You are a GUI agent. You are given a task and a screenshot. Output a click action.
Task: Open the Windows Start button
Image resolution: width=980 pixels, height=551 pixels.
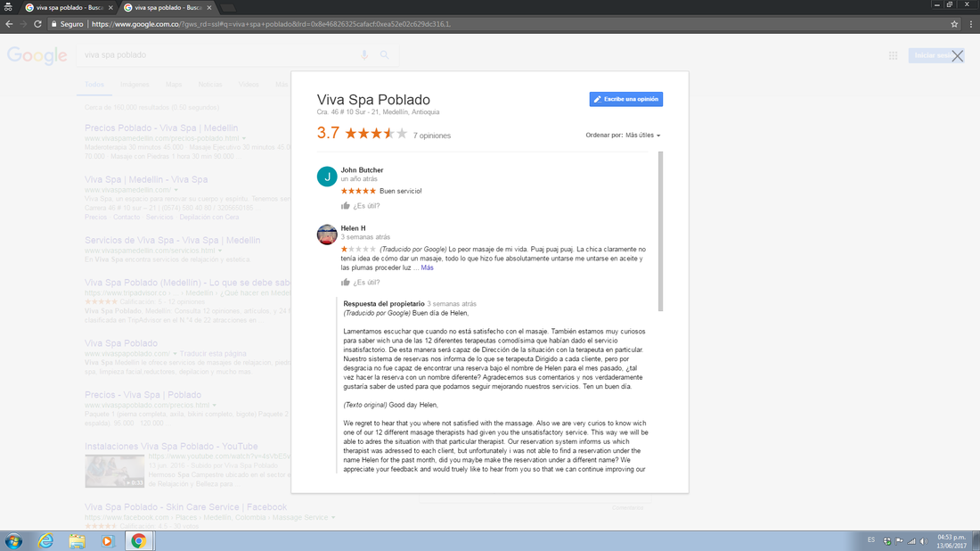coord(13,541)
